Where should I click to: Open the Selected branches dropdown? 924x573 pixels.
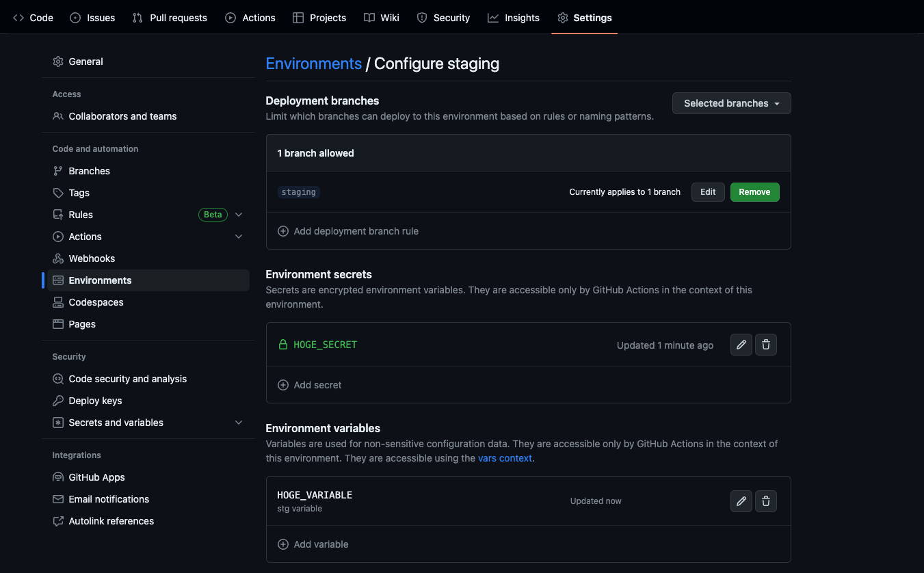point(731,103)
